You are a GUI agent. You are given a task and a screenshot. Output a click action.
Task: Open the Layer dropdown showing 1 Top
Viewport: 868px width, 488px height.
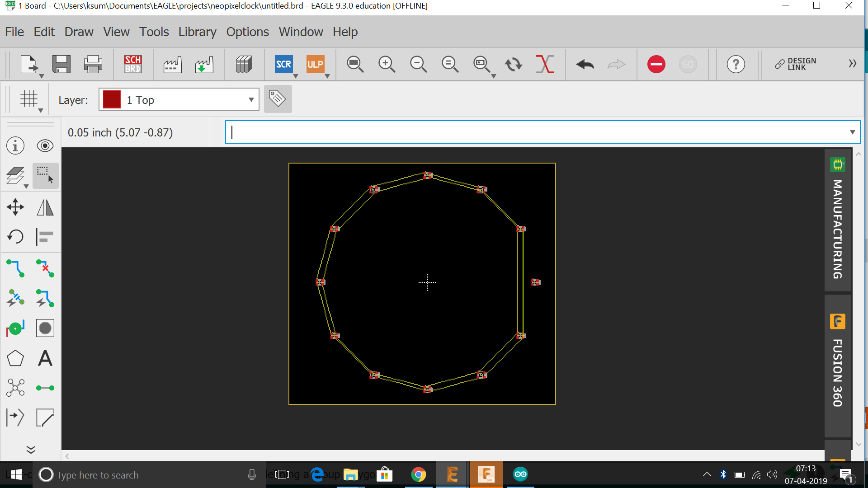[x=179, y=99]
